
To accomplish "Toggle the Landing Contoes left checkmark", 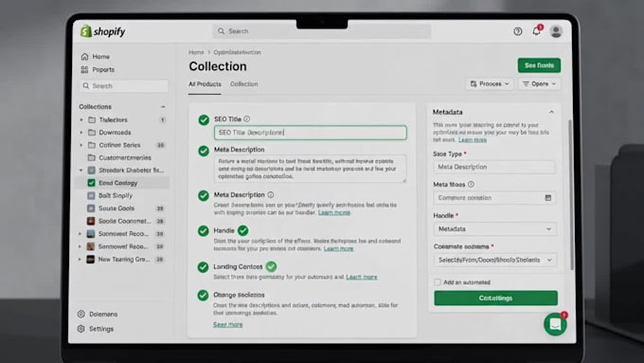I will tap(203, 267).
